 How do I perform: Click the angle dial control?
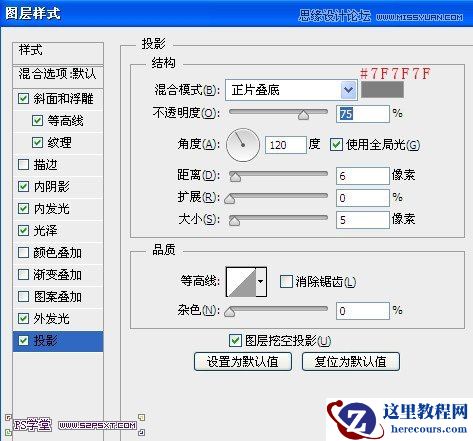(243, 145)
